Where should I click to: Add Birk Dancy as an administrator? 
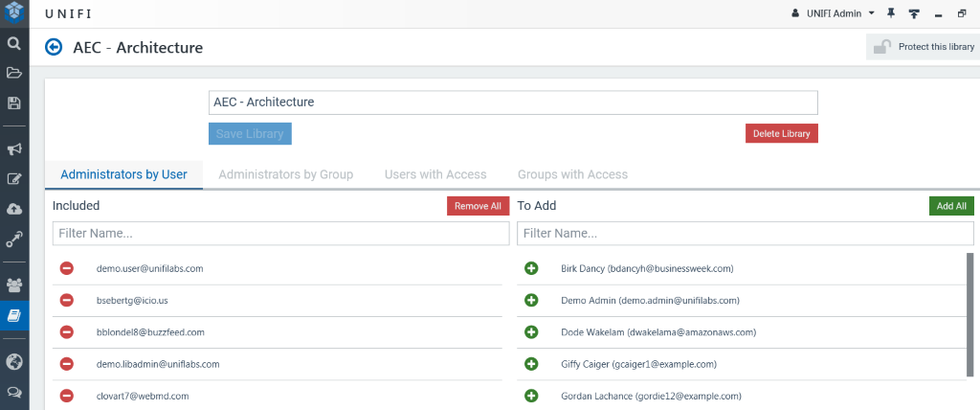pos(531,268)
